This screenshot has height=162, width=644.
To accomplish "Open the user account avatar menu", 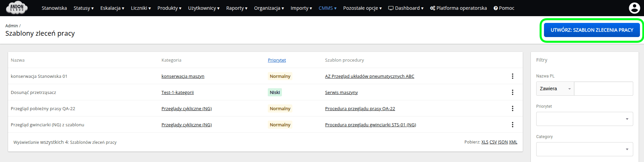I will tap(634, 8).
